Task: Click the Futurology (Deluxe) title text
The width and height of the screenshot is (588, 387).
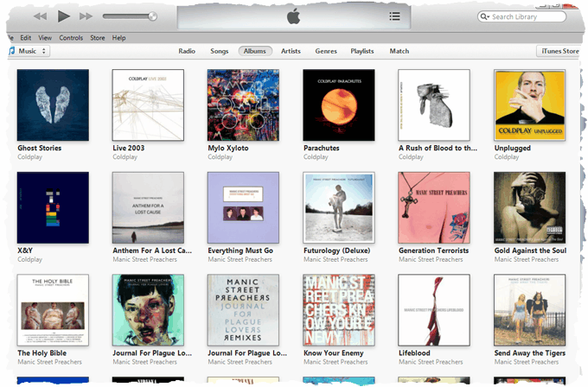Action: (x=336, y=251)
